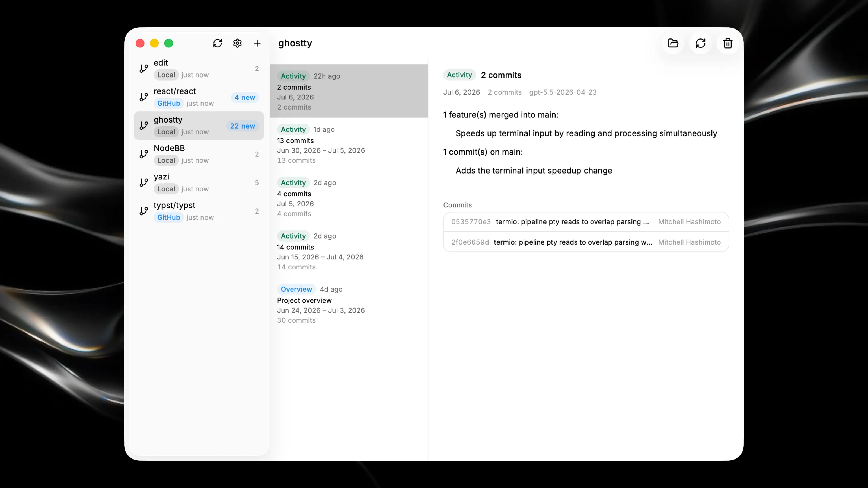Click 'Adds the terminal input speedup change' line
The image size is (868, 488).
click(534, 171)
